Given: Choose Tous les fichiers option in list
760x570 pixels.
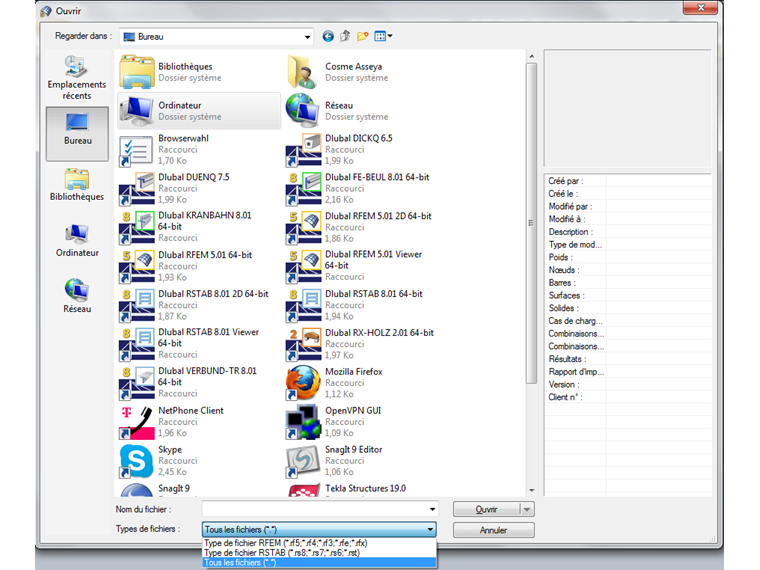Looking at the screenshot, I should pos(319,563).
